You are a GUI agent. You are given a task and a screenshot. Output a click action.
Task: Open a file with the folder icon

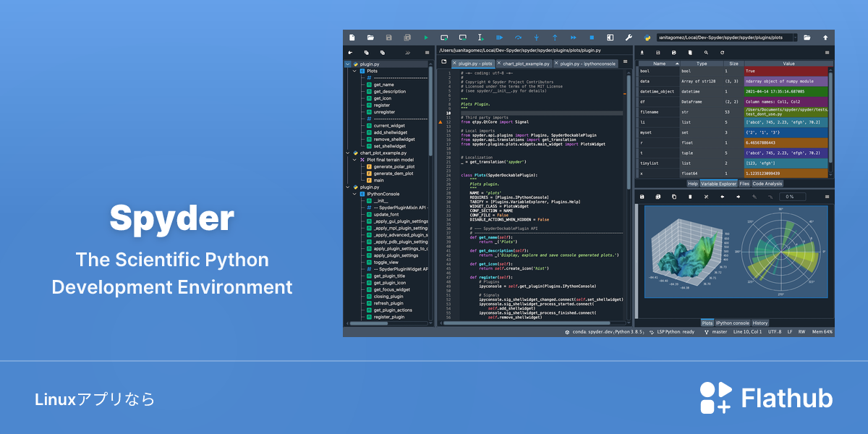tap(370, 37)
